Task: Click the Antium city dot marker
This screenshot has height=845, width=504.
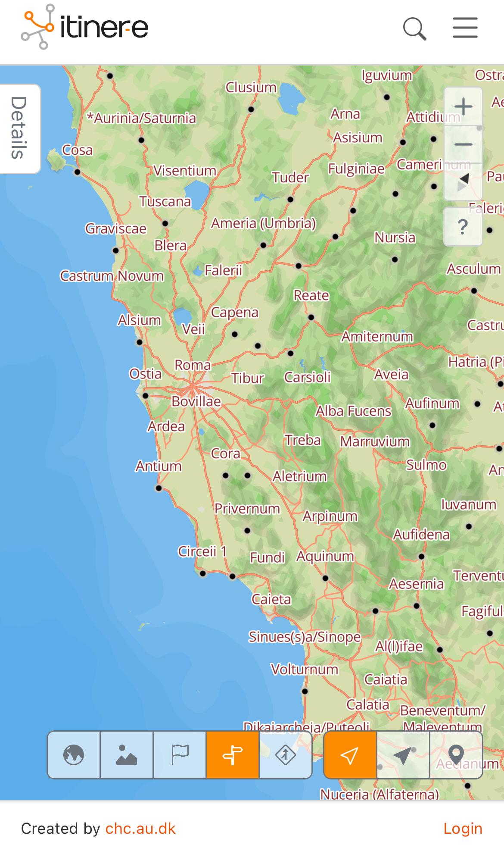Action: click(x=159, y=488)
